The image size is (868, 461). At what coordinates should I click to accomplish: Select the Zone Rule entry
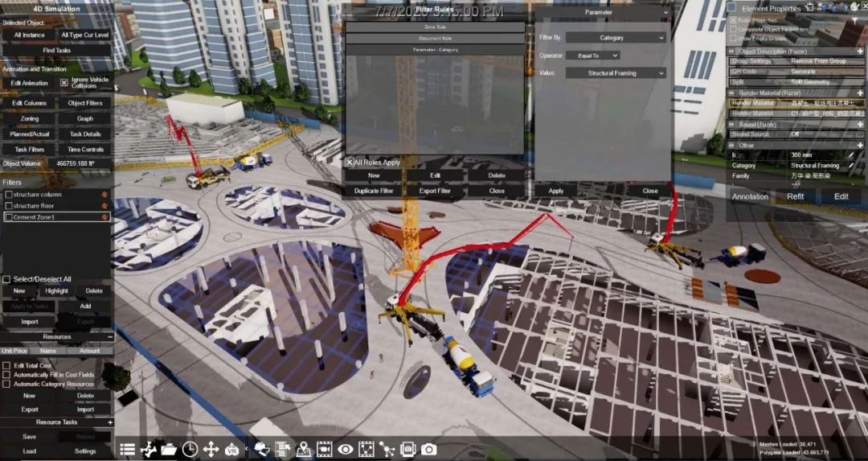click(435, 27)
